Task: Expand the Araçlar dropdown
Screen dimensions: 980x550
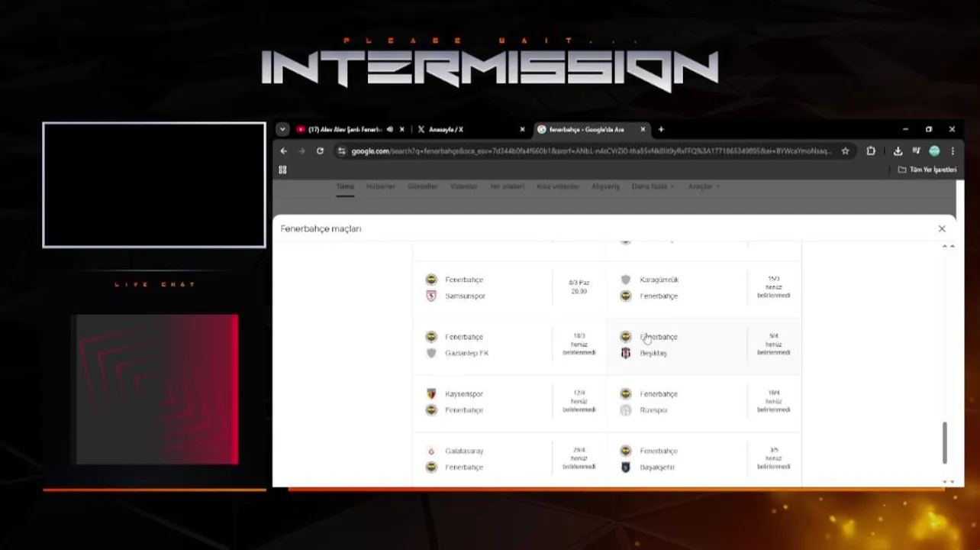Action: (x=704, y=186)
